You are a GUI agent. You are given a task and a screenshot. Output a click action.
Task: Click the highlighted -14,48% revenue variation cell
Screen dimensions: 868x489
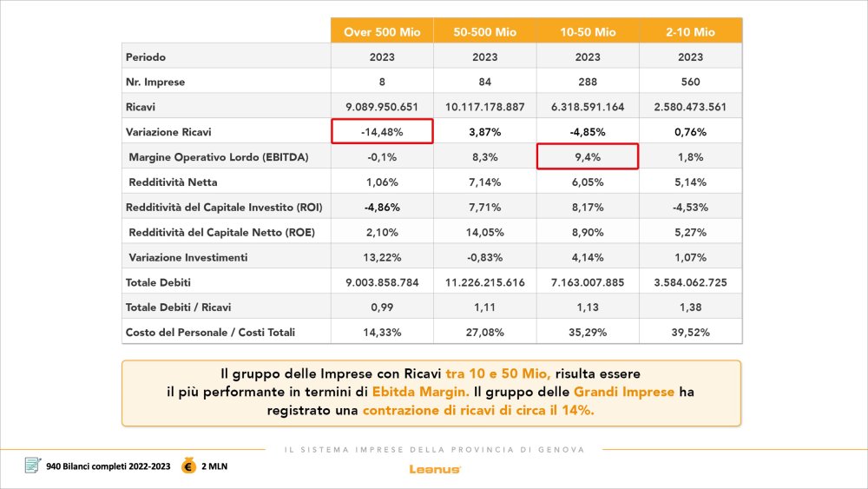click(382, 131)
